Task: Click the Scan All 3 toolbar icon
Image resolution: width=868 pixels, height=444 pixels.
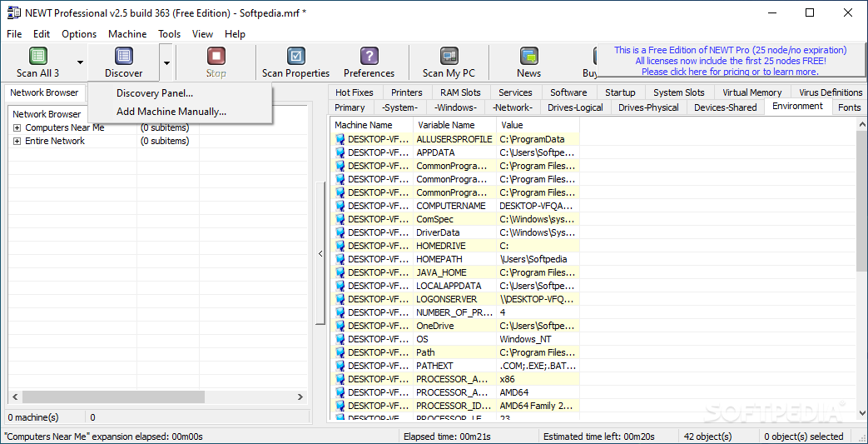Action: [37, 56]
